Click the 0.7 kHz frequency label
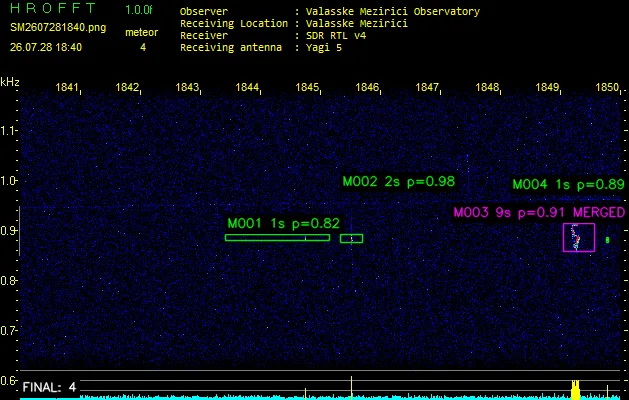 (8, 331)
